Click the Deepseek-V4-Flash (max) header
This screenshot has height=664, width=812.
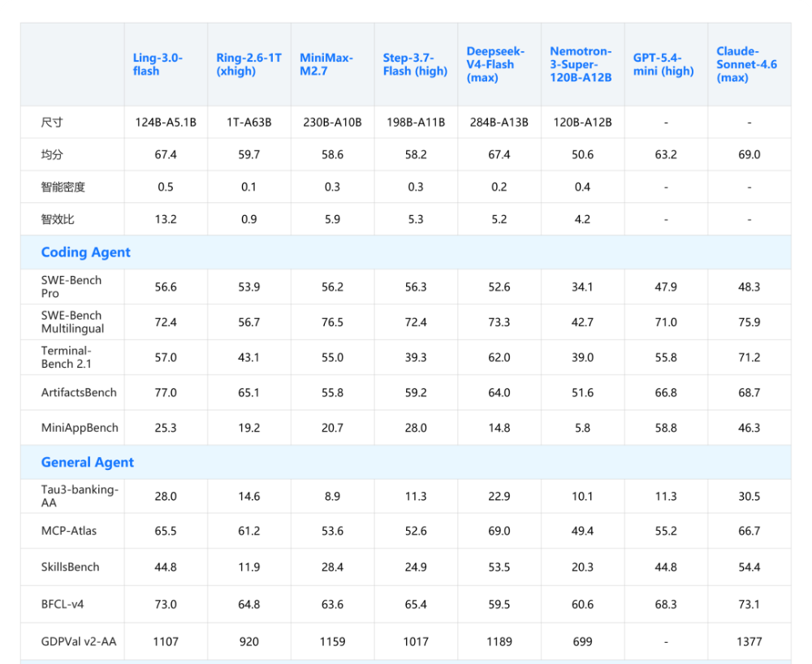[495, 65]
